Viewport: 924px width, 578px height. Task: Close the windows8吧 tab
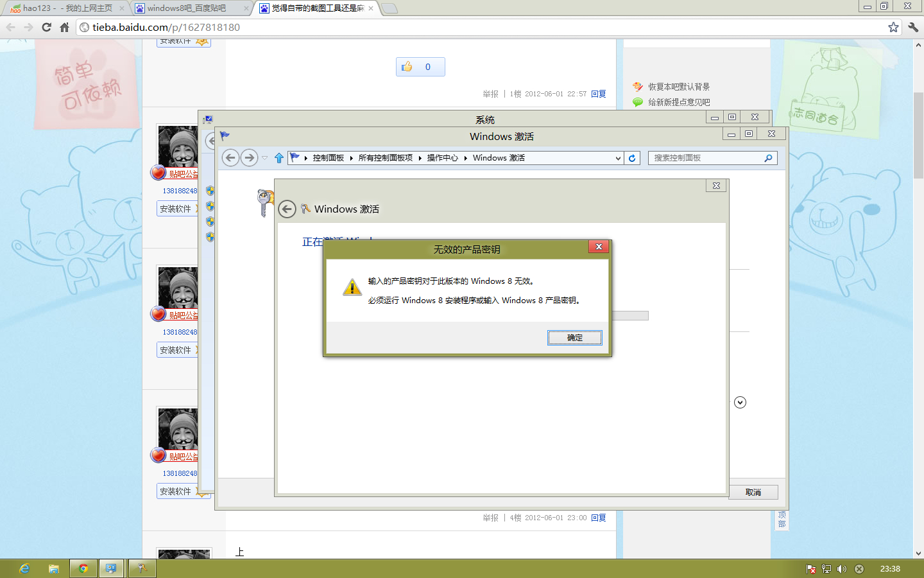[x=246, y=8]
